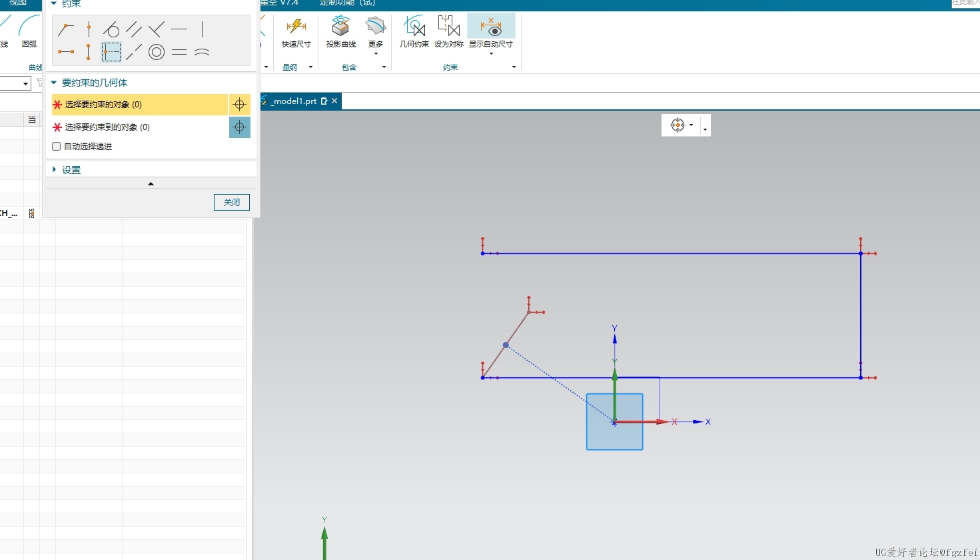Select the Coincident constraint icon
This screenshot has height=560, width=980.
point(66,29)
